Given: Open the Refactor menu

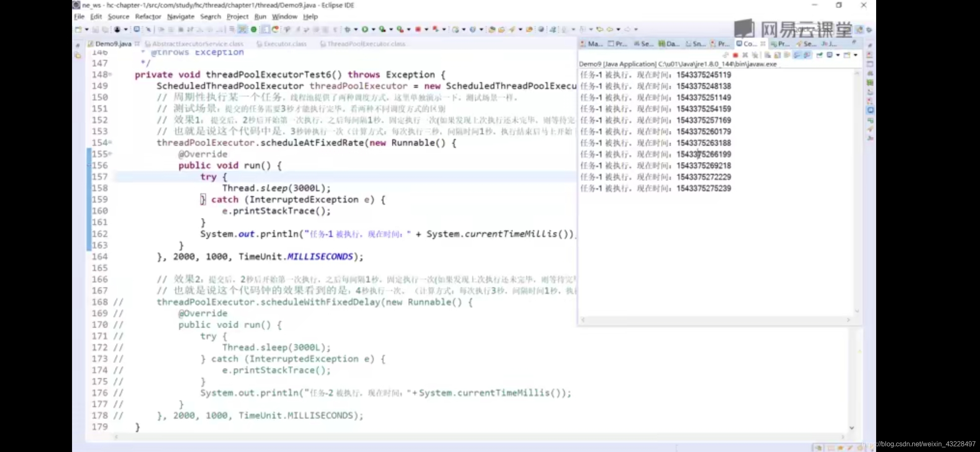Looking at the screenshot, I should pyautogui.click(x=148, y=16).
